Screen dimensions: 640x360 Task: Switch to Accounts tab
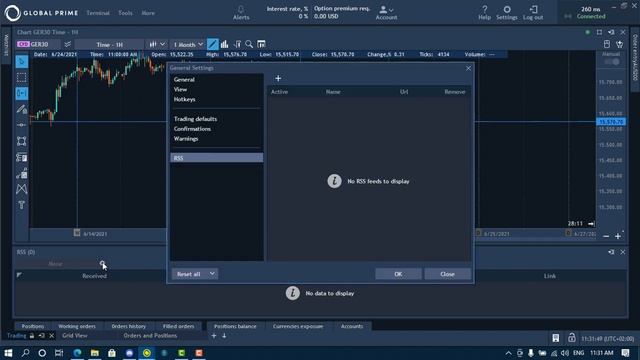tap(352, 326)
